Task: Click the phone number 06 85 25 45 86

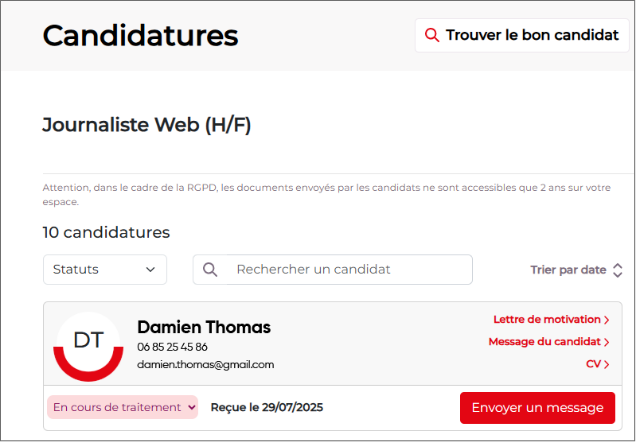Action: (172, 347)
